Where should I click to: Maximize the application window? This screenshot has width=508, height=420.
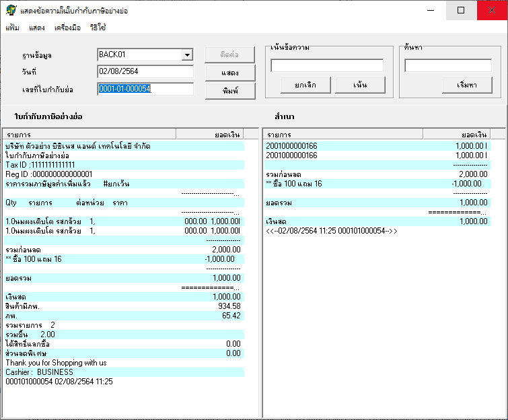461,10
